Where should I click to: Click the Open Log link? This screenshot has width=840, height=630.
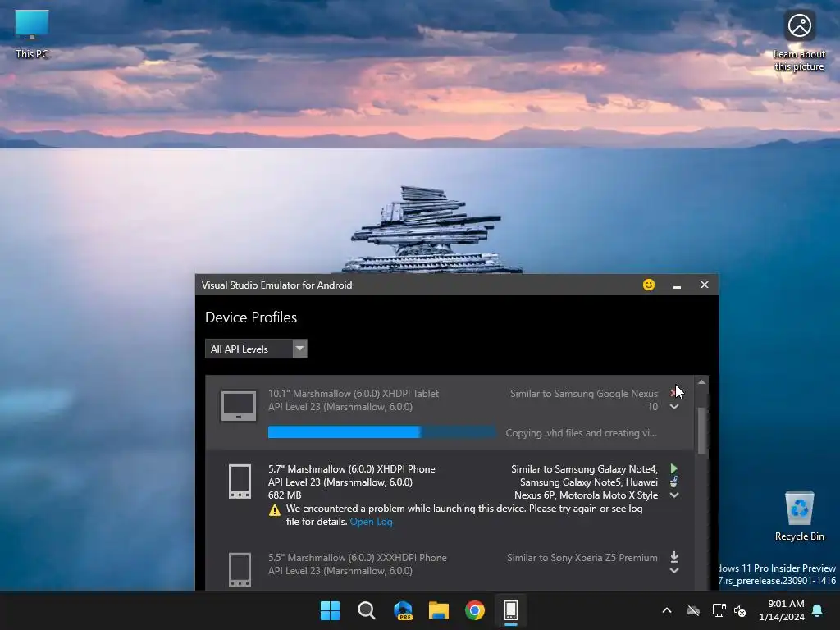[x=371, y=522]
